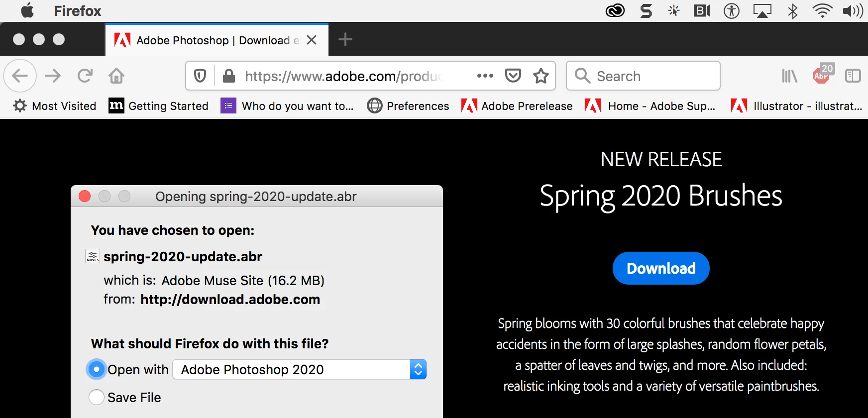Save page to Pocket
Image resolution: width=868 pixels, height=418 pixels.
[513, 76]
